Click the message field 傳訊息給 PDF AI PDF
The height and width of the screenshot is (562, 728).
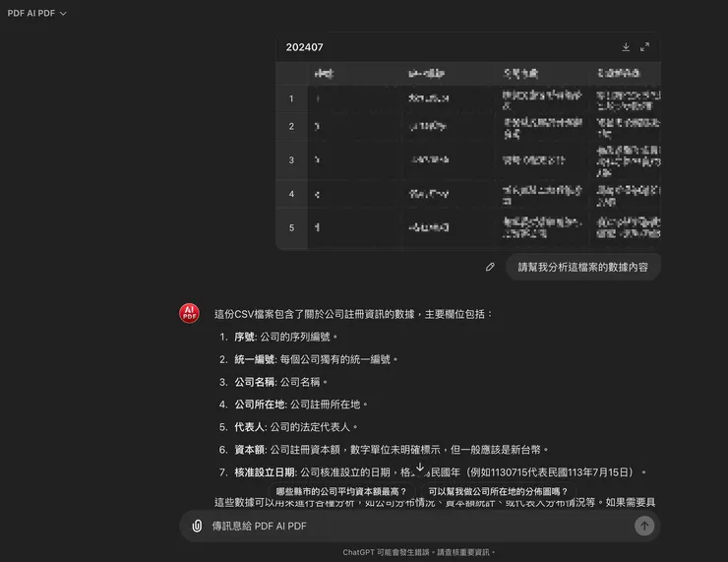(x=420, y=526)
